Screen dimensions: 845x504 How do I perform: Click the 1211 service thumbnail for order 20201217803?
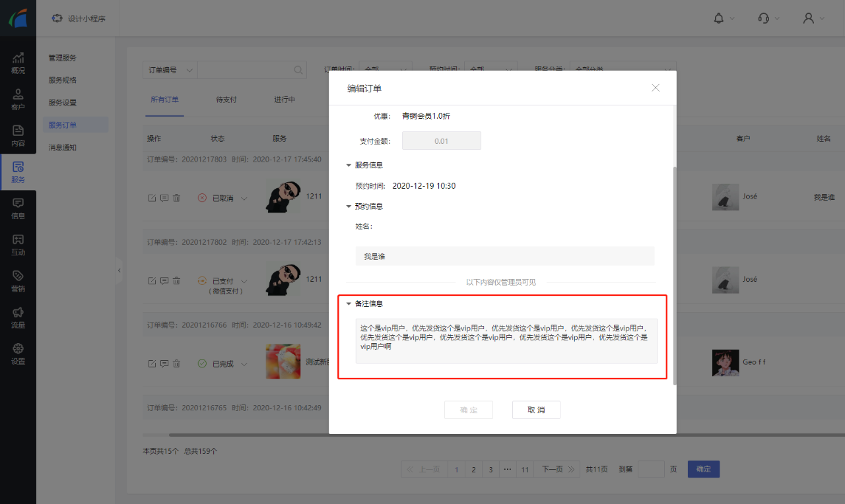283,197
